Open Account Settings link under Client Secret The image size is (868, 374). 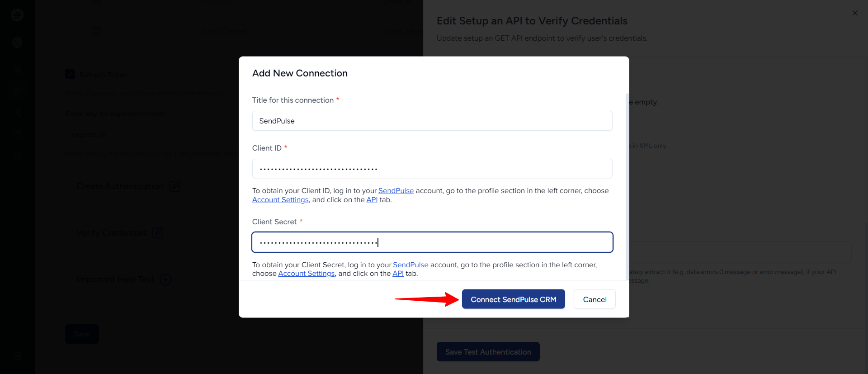pos(306,274)
